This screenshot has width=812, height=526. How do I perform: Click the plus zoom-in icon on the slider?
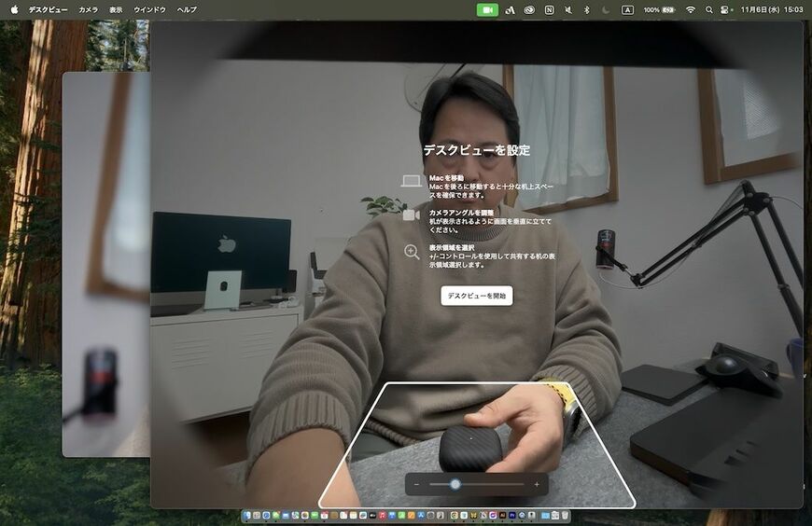point(537,485)
